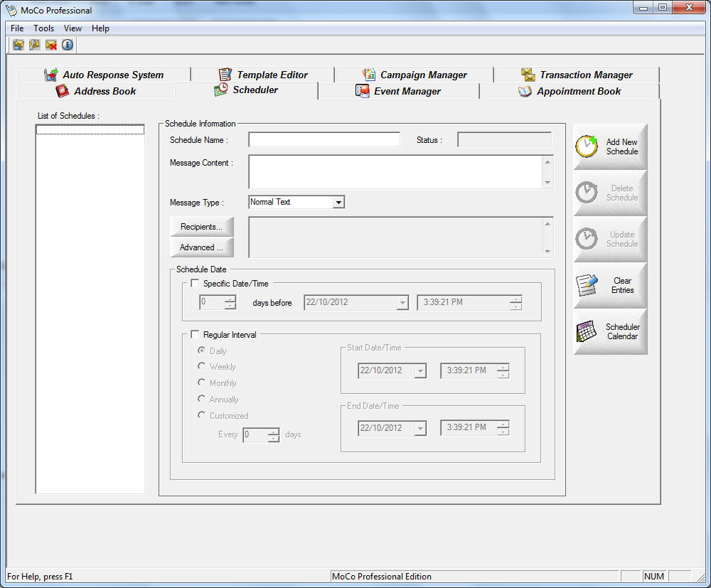Click the envelope-with-wrench settings toolbar icon

[34, 45]
